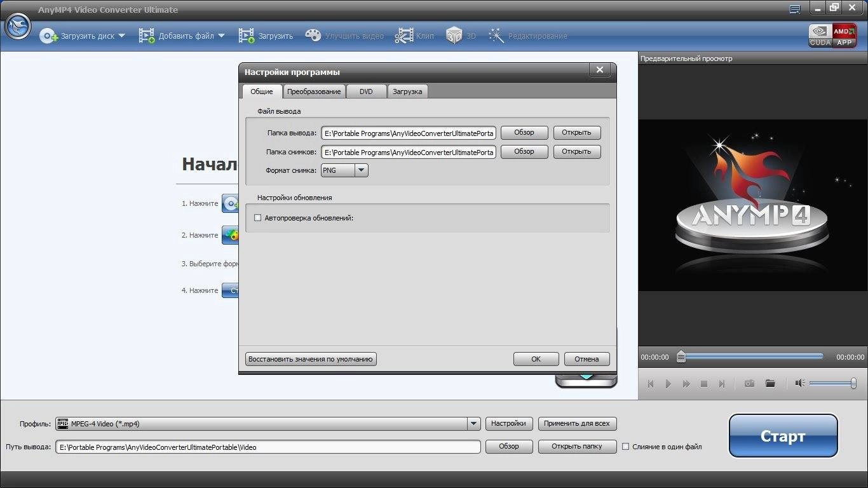The width and height of the screenshot is (868, 488).
Task: Click the bottom Обзор button
Action: pyautogui.click(x=509, y=447)
